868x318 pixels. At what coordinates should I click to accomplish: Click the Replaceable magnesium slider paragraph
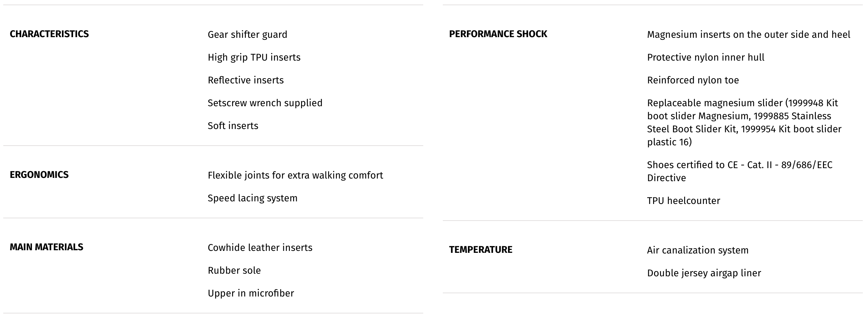pyautogui.click(x=744, y=122)
